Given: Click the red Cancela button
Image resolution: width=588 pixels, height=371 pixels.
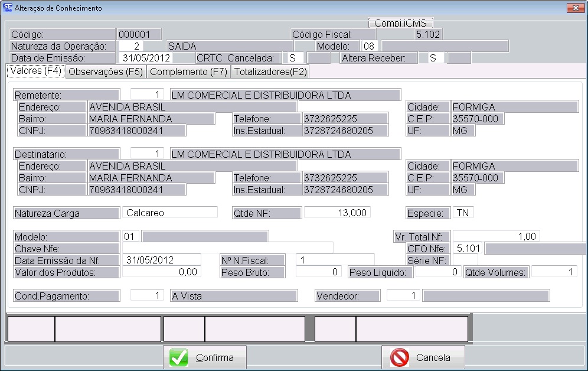Looking at the screenshot, I should [423, 357].
